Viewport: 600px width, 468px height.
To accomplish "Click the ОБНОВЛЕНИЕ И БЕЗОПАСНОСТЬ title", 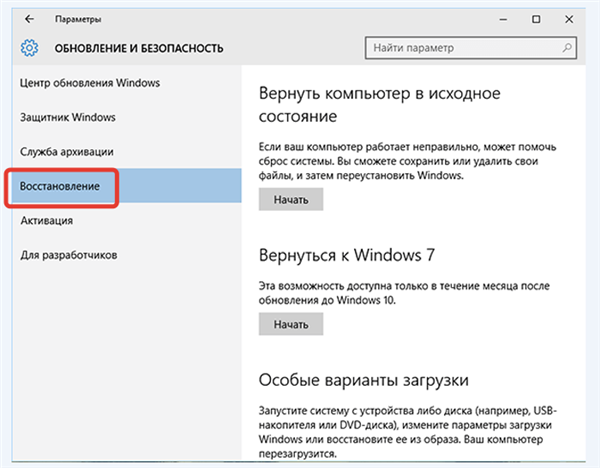I will (139, 48).
